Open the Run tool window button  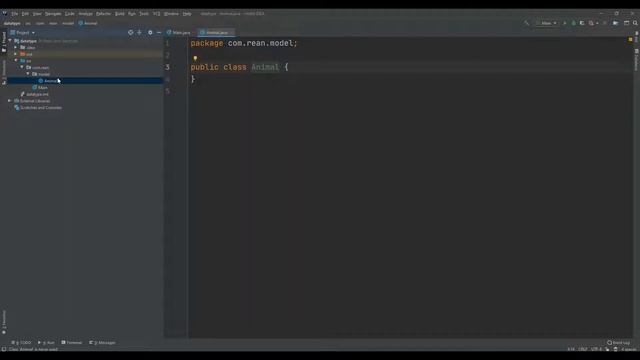tap(46, 342)
